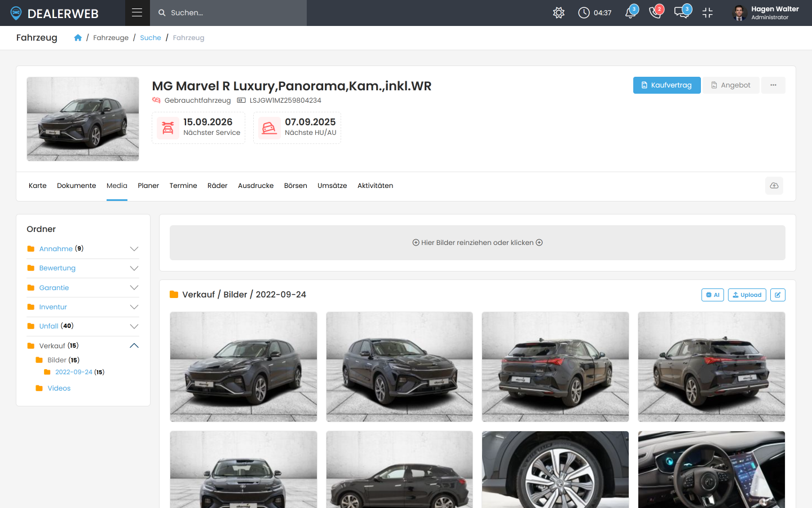
Task: Select the 2022-09-24 subfolder
Action: coord(74,372)
